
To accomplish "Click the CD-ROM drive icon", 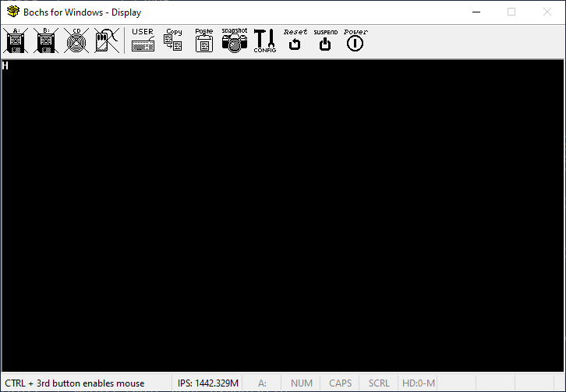I will (76, 41).
